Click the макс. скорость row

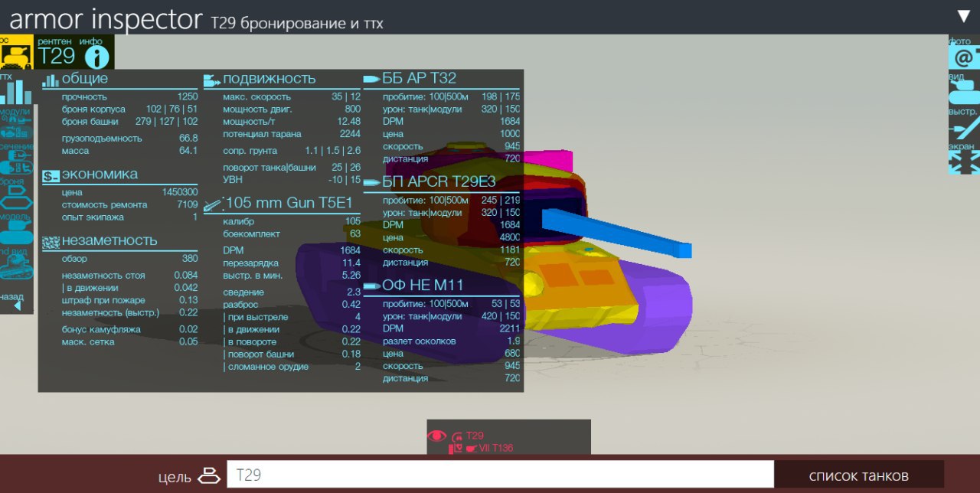pos(292,96)
